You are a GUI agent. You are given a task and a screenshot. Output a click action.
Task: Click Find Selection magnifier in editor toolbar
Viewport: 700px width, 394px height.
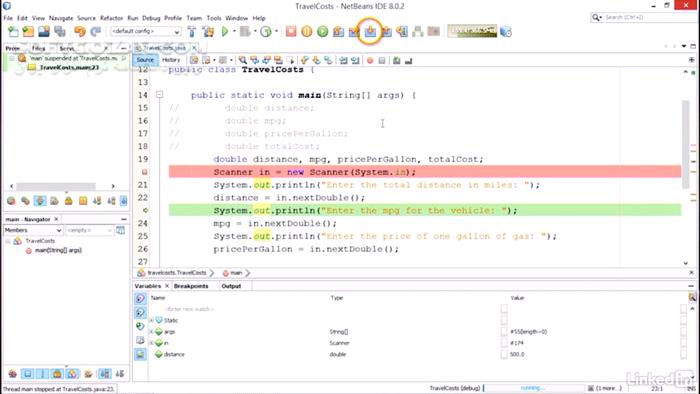242,60
